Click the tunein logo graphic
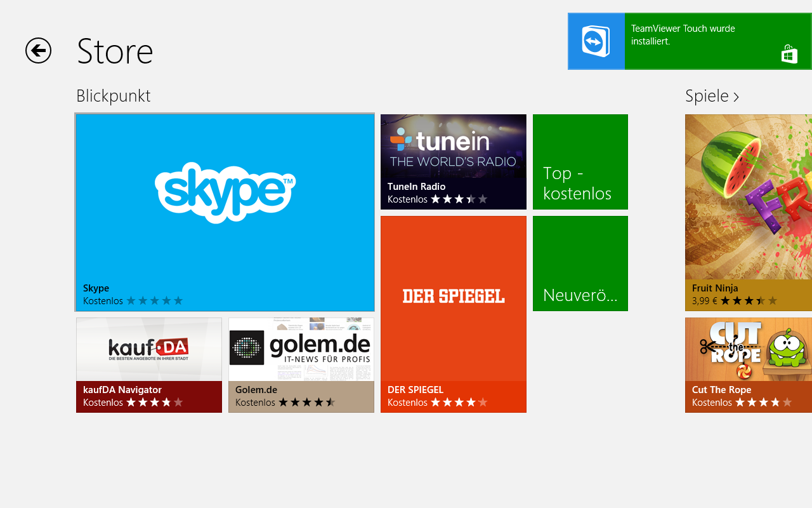The image size is (812, 508). (x=453, y=147)
